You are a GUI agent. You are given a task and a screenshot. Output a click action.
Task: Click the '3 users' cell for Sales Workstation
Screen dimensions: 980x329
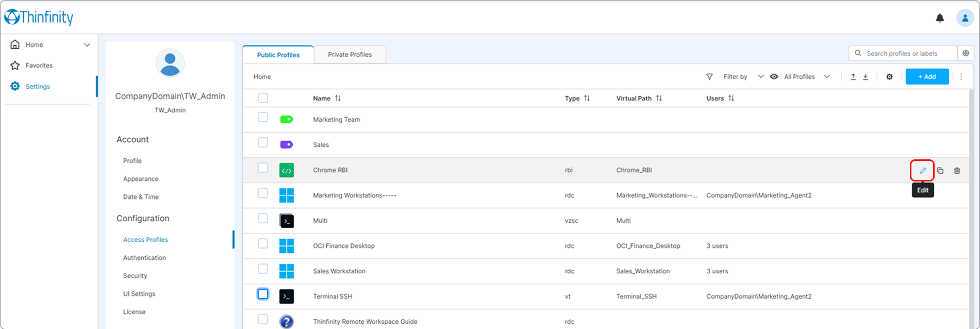point(717,271)
